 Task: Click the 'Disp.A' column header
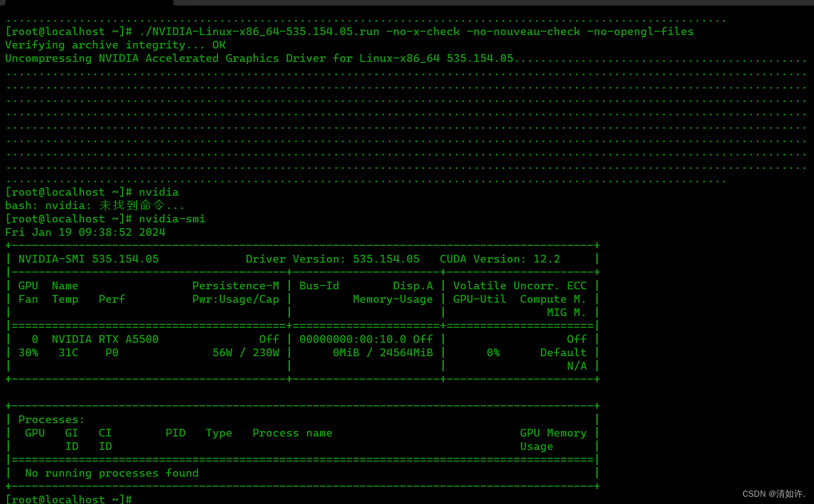point(413,286)
